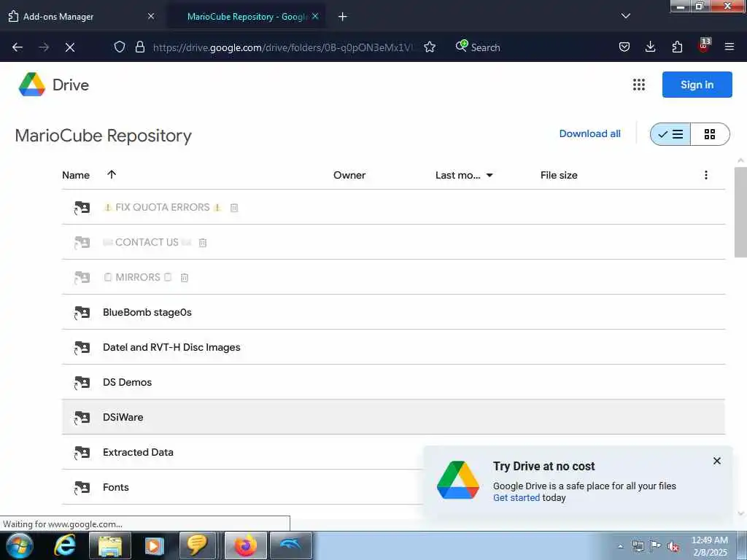747x560 pixels.
Task: Show hidden system tray icons
Action: click(x=620, y=546)
